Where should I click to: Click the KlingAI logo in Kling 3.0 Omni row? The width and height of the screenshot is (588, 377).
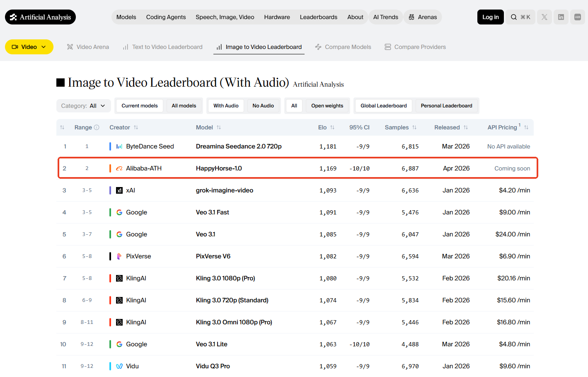click(x=119, y=322)
